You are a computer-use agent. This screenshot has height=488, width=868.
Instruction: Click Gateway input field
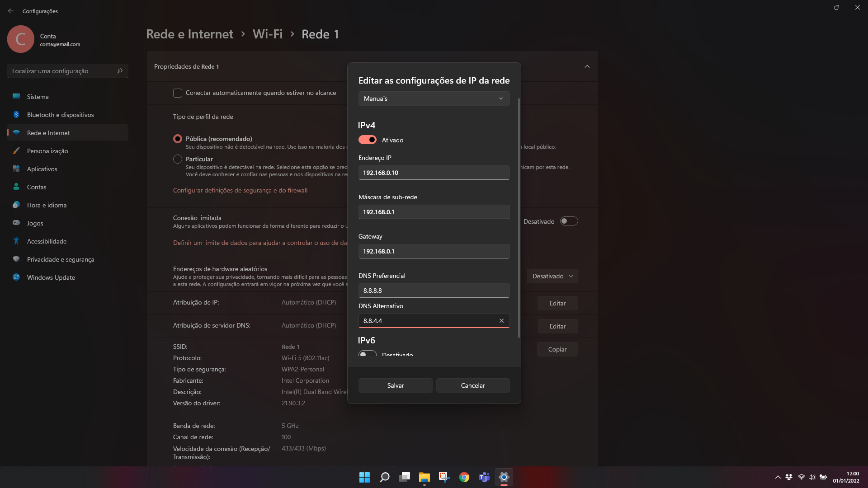coord(434,251)
